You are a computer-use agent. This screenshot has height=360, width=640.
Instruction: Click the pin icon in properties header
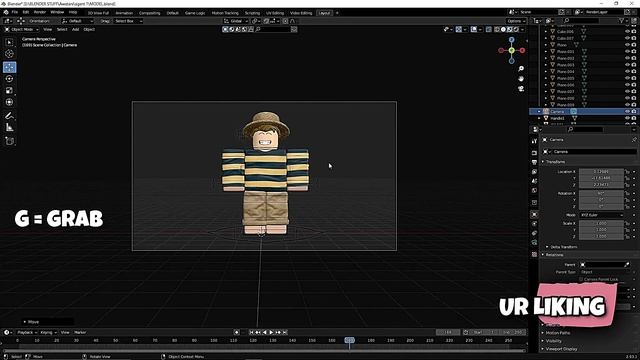(634, 140)
